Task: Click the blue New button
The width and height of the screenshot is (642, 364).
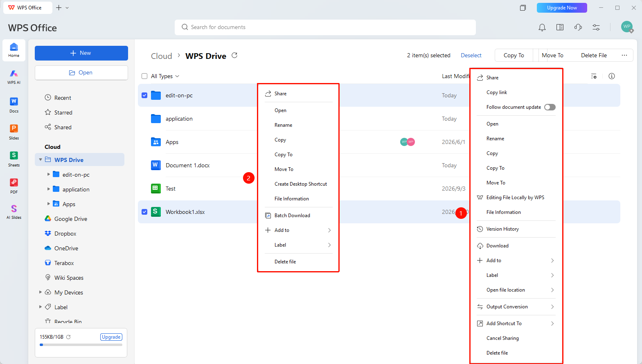Action: coord(81,53)
